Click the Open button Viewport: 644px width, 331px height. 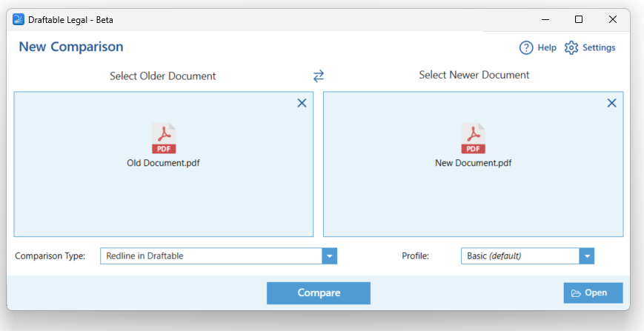[593, 292]
